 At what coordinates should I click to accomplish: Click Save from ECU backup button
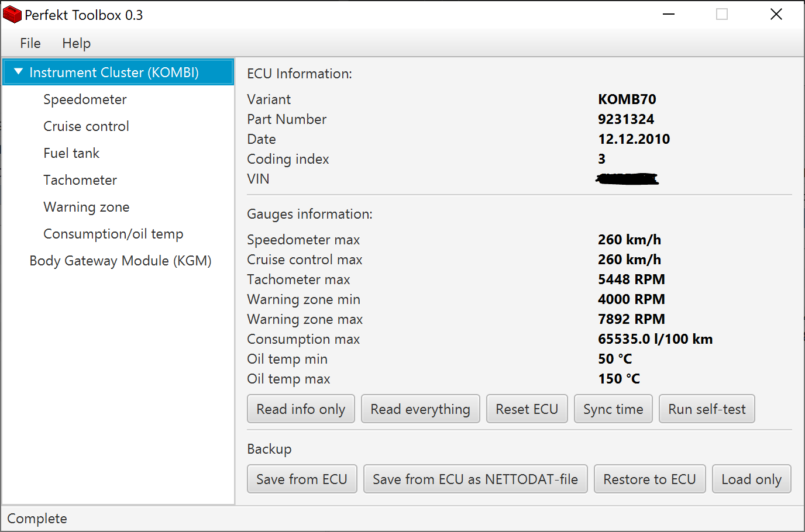(x=302, y=479)
